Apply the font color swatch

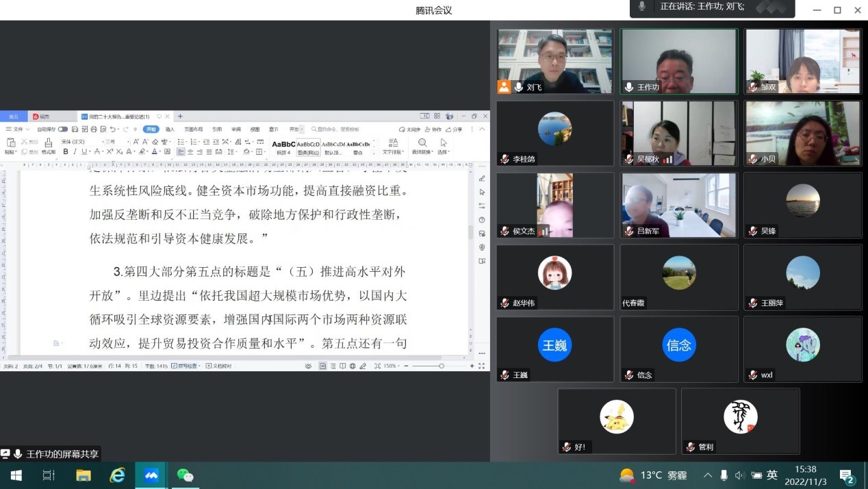tap(155, 151)
